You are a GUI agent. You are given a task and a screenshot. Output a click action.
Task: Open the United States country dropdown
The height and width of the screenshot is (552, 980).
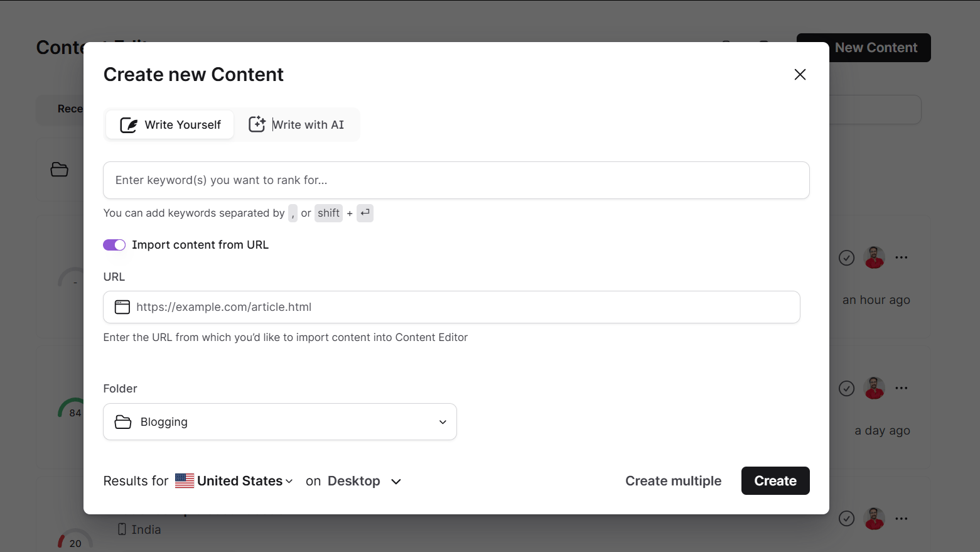coord(234,481)
